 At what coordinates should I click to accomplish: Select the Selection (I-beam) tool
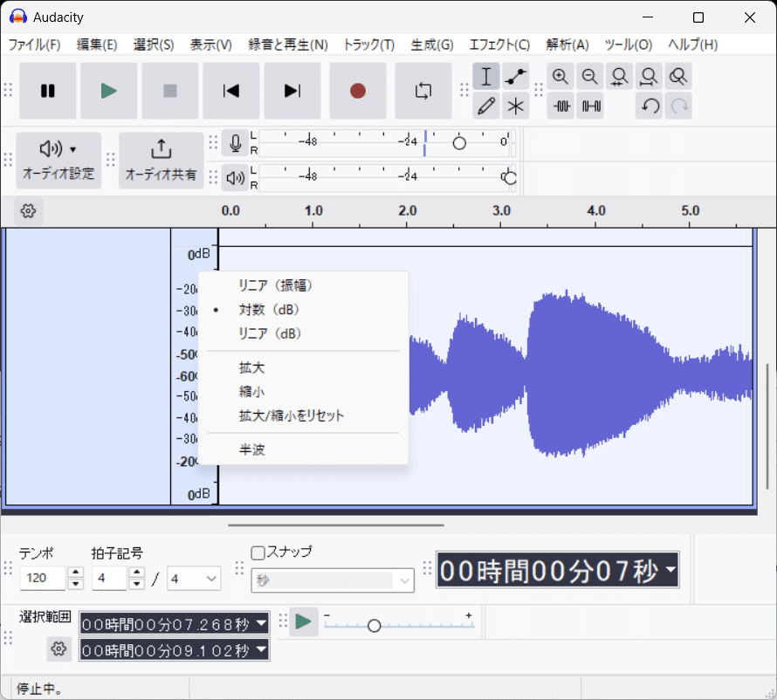tap(486, 76)
